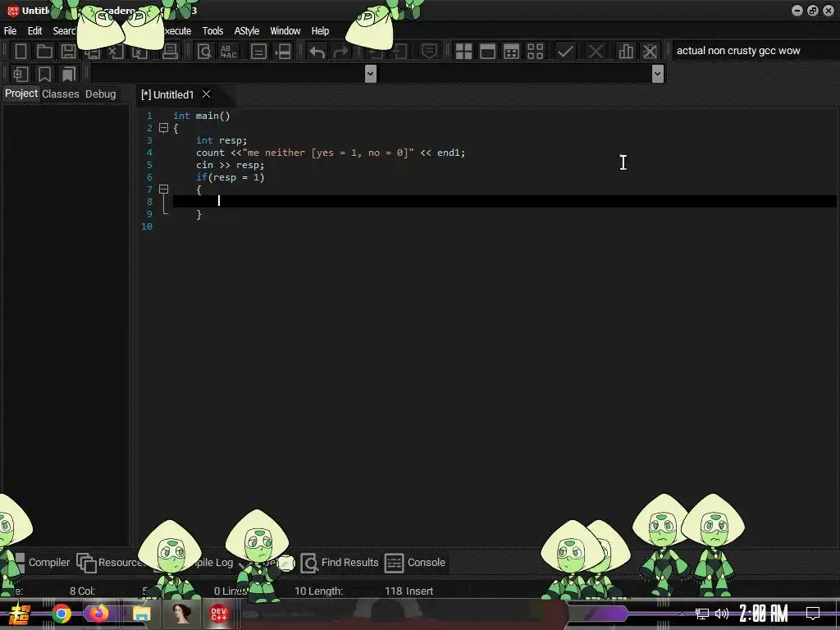840x630 pixels.
Task: Close the Untitled1 editor tab
Action: point(206,94)
